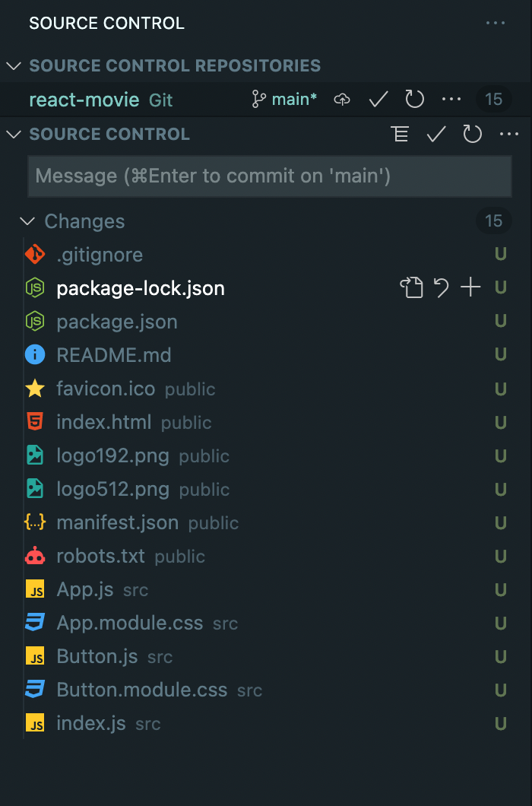The image size is (532, 806).
Task: Collapse the Source Control section
Action: 13,134
